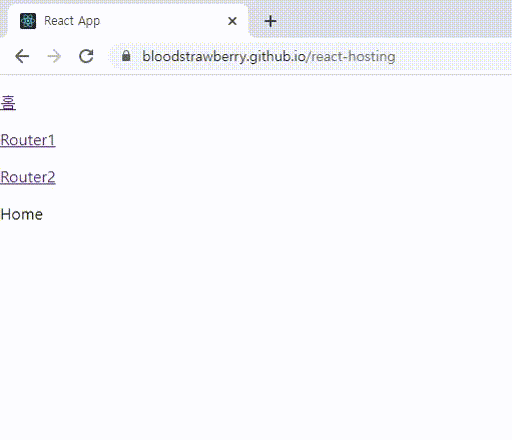Open a new tab with plus icon

pyautogui.click(x=270, y=21)
